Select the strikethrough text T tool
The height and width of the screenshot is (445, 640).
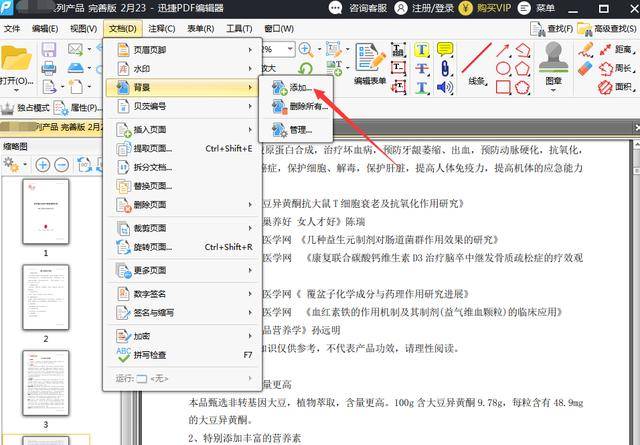click(422, 69)
